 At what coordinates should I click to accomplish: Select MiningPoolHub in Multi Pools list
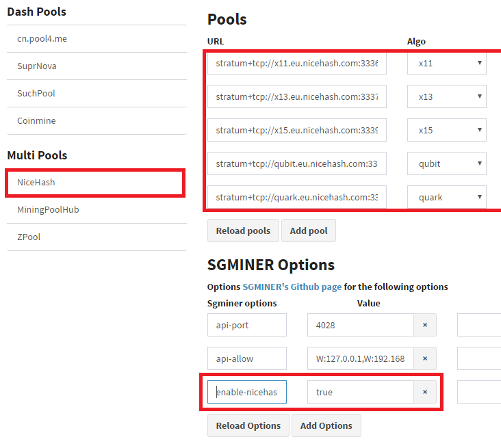[97, 210]
